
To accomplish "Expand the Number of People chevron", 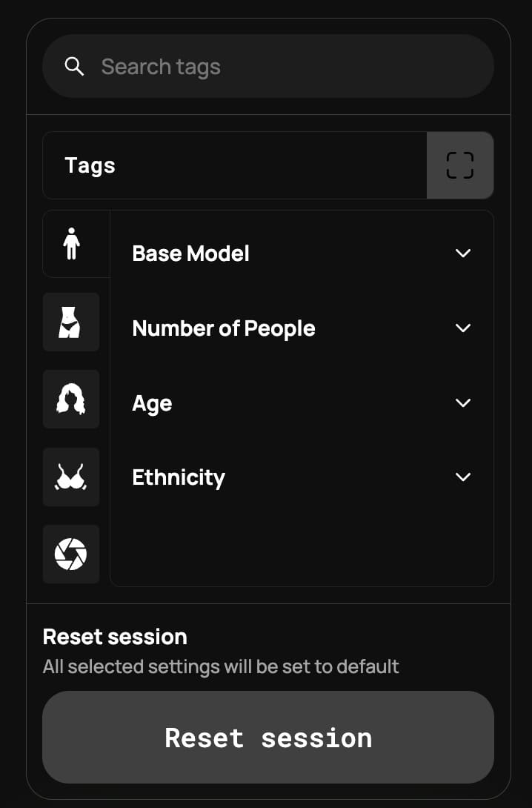I will [463, 328].
